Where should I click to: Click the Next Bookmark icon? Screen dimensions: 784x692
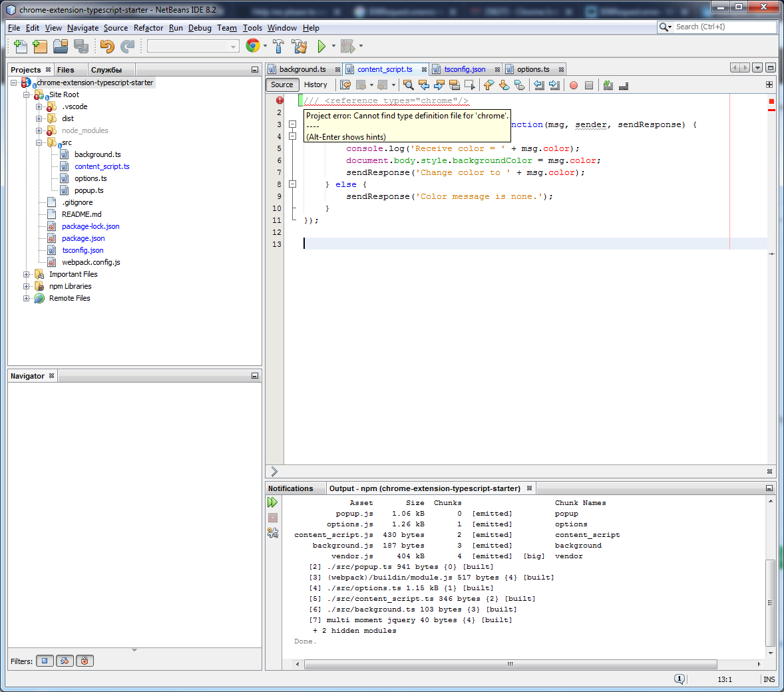click(x=504, y=85)
